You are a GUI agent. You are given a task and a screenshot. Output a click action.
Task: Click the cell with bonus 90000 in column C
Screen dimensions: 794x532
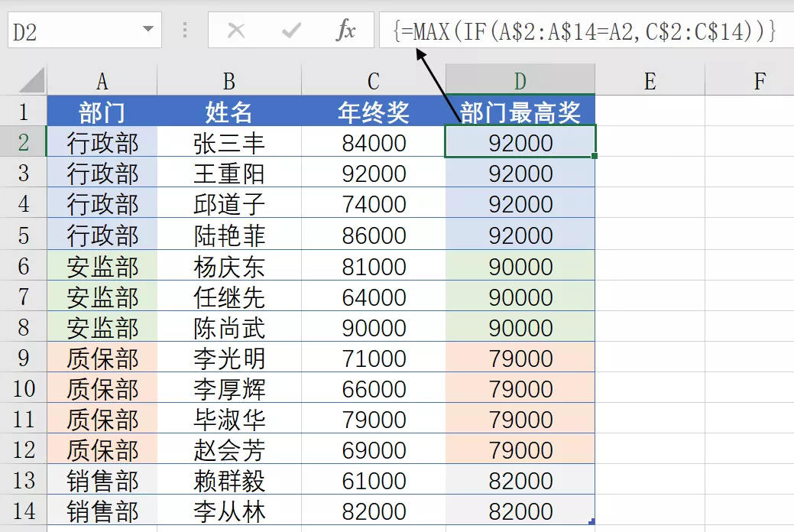tap(374, 327)
